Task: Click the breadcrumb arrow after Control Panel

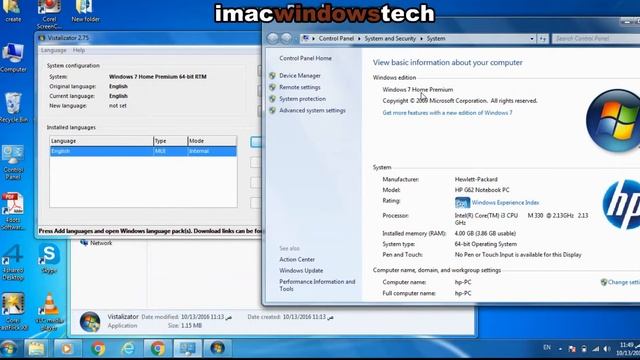Action: click(359, 39)
